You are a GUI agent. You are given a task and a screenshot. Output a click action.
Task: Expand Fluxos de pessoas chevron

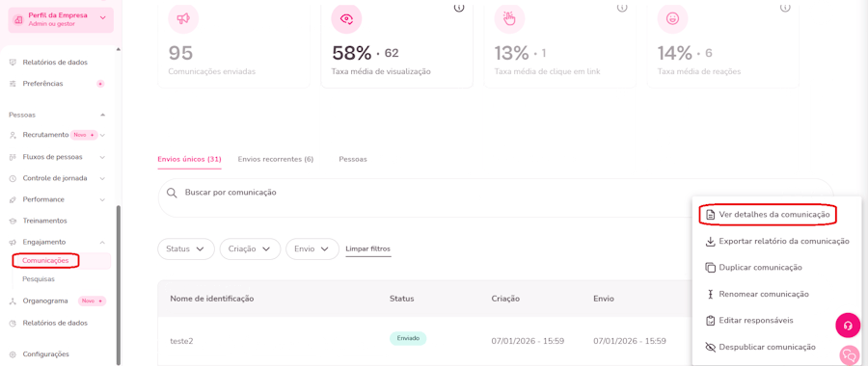[x=102, y=157]
